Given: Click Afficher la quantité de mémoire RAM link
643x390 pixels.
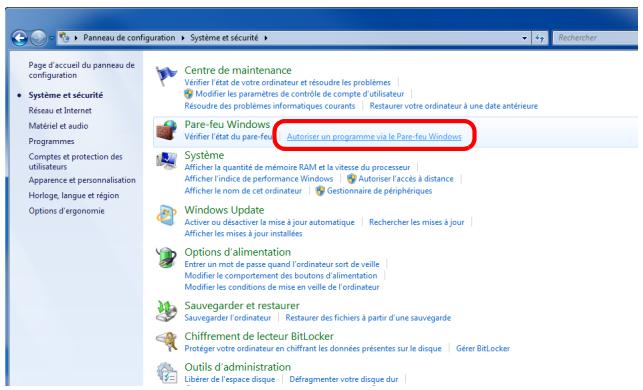Looking at the screenshot, I should point(297,167).
